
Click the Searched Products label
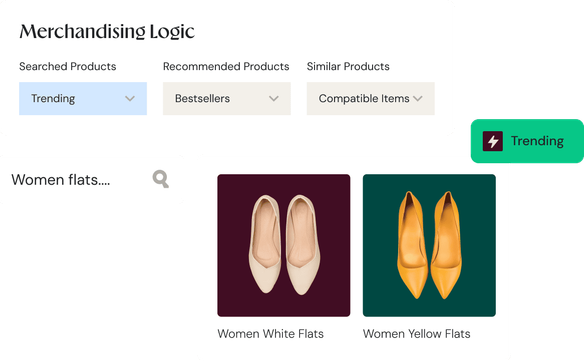pyautogui.click(x=67, y=66)
